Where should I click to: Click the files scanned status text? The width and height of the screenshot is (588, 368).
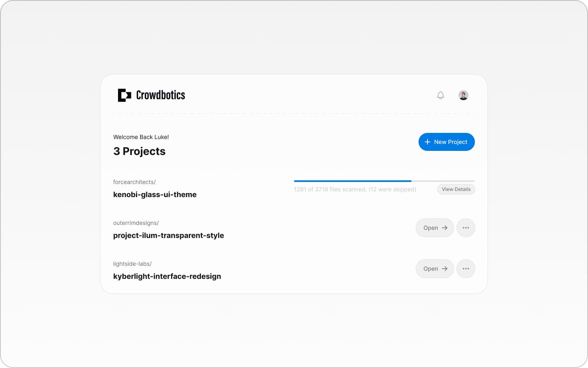[x=355, y=189]
